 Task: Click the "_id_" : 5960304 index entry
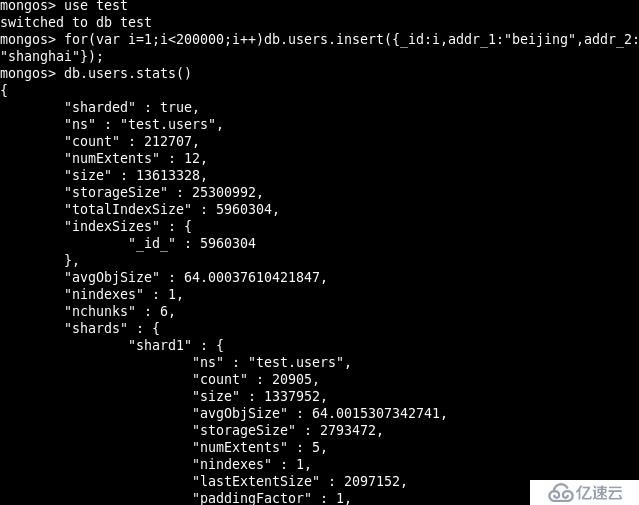pos(192,243)
